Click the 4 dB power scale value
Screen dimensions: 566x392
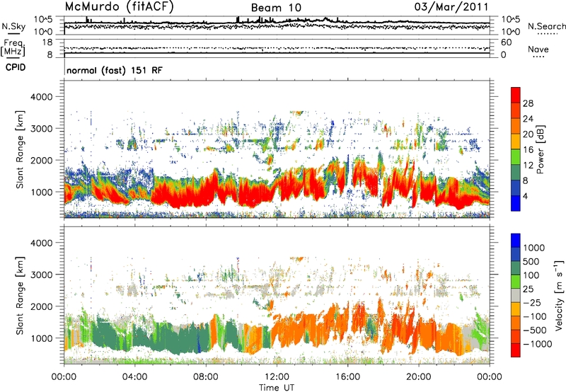pyautogui.click(x=526, y=197)
